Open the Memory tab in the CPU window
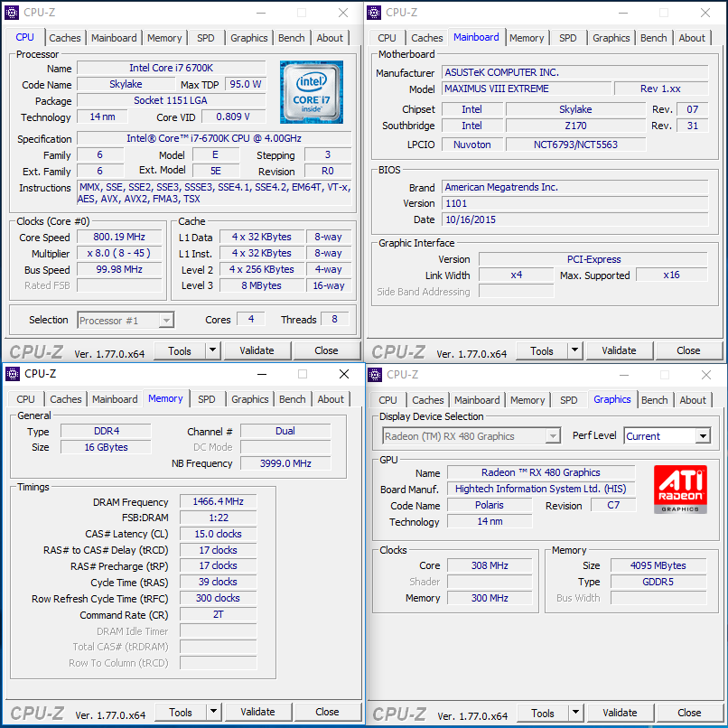 coord(164,38)
